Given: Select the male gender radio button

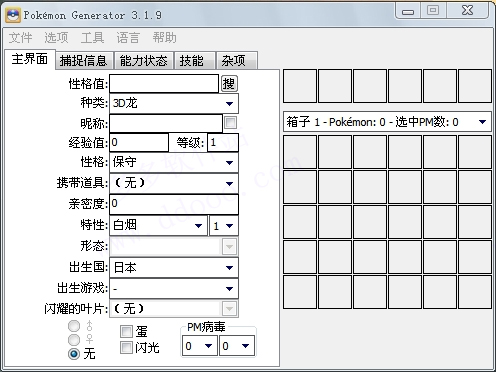Looking at the screenshot, I should coord(74,326).
